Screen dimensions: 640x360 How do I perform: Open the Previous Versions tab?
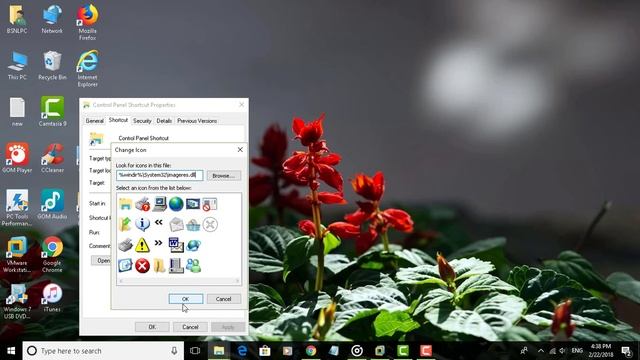[197, 121]
